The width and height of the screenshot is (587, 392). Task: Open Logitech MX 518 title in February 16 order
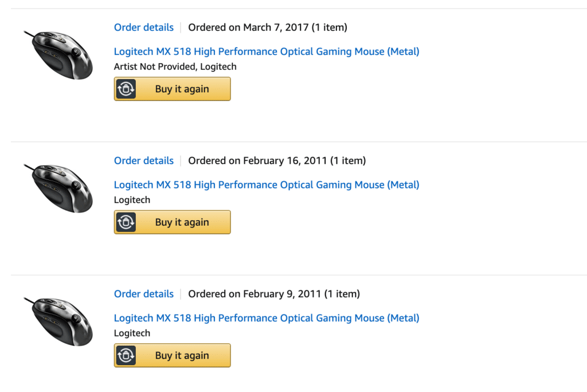pos(267,185)
